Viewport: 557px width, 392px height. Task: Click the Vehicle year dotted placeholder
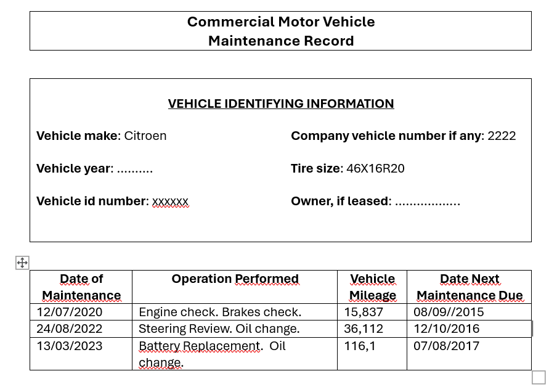pos(134,169)
